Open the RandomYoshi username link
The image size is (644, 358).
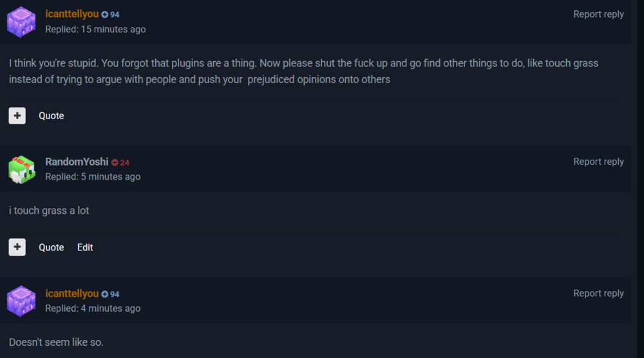click(77, 162)
